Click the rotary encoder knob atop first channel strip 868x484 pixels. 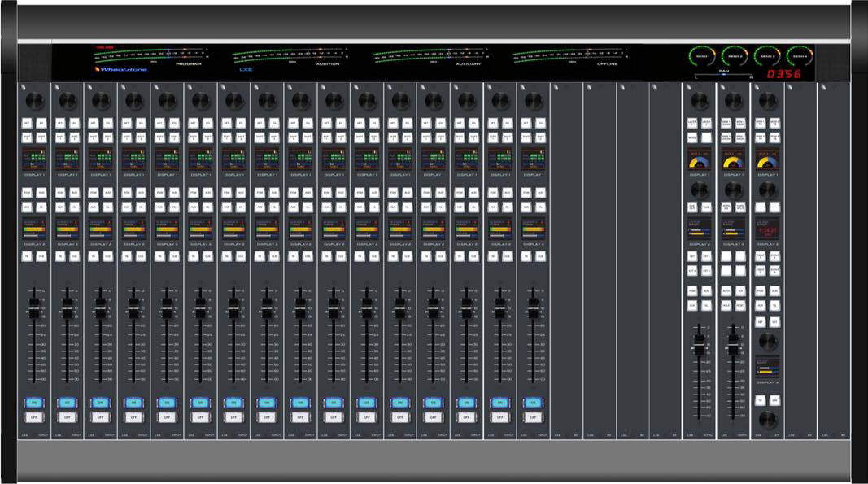pyautogui.click(x=33, y=100)
